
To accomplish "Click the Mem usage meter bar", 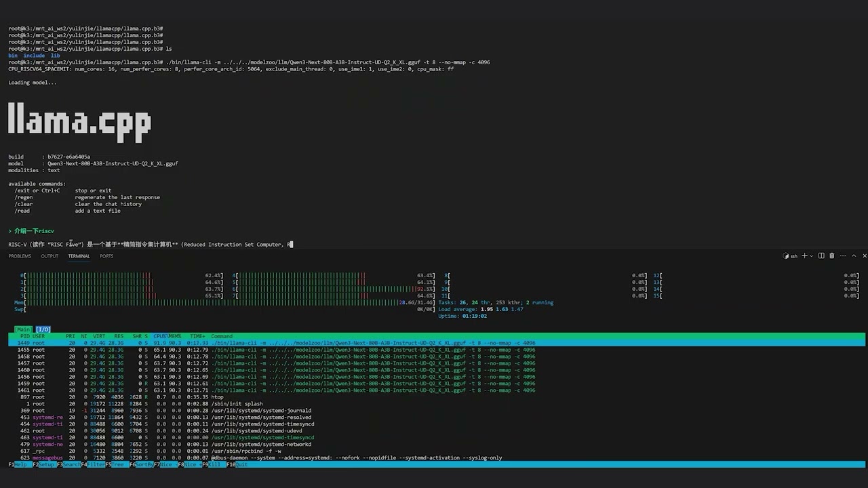I will point(224,303).
